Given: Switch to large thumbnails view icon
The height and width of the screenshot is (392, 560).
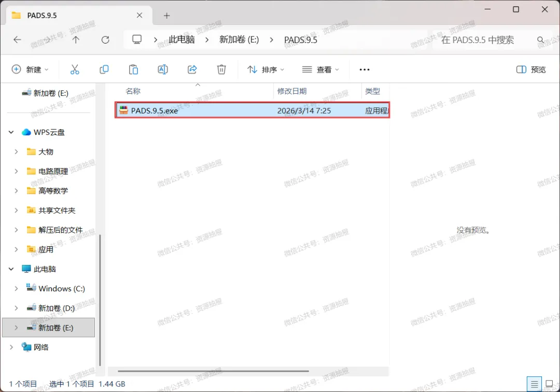Looking at the screenshot, I should [549, 384].
